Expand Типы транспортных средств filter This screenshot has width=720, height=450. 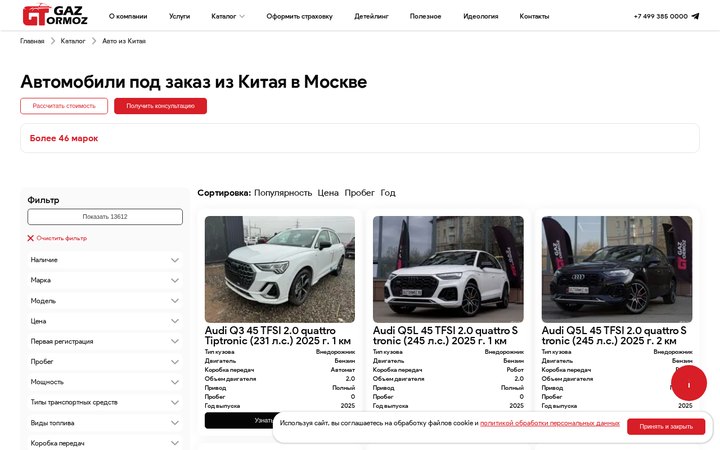coord(105,402)
